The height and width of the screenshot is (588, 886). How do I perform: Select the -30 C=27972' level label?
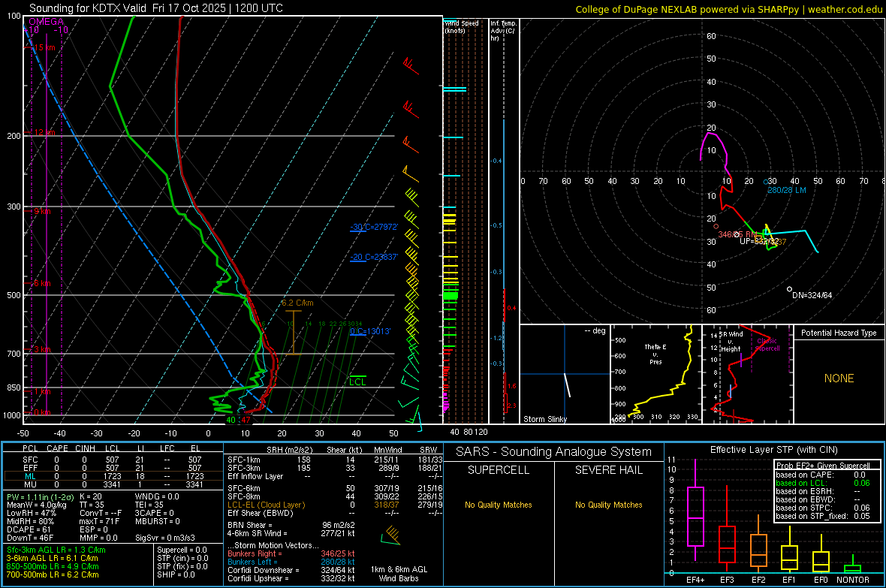(x=374, y=227)
